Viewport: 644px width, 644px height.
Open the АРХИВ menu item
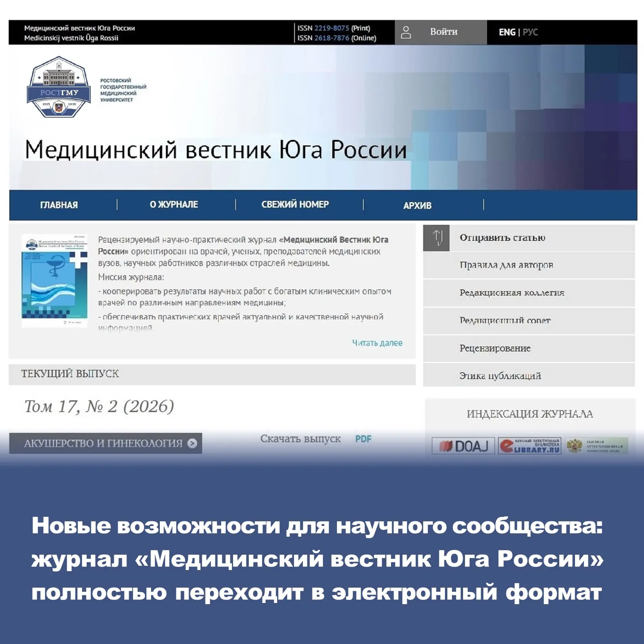(x=417, y=205)
